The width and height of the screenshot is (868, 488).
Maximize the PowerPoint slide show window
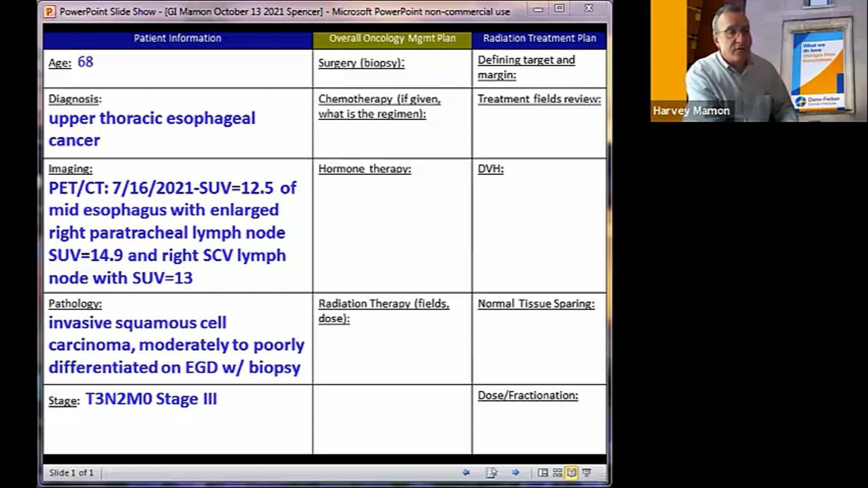coord(560,9)
